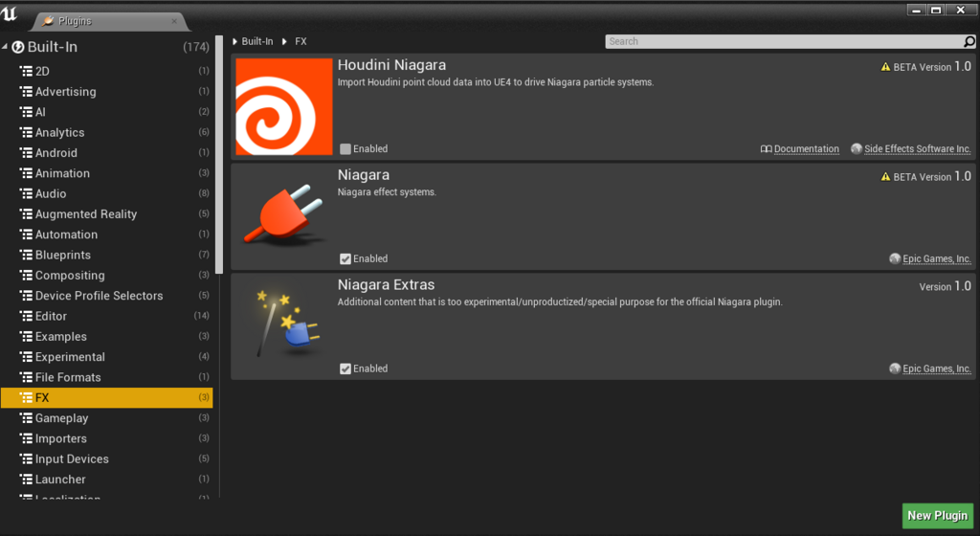Screen dimensions: 980x536
Task: Open Epic Games link under Niagara Extras
Action: (x=937, y=368)
